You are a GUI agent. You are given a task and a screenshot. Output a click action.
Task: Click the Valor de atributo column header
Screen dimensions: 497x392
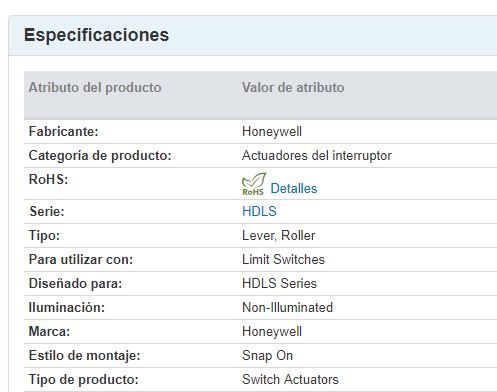(293, 87)
